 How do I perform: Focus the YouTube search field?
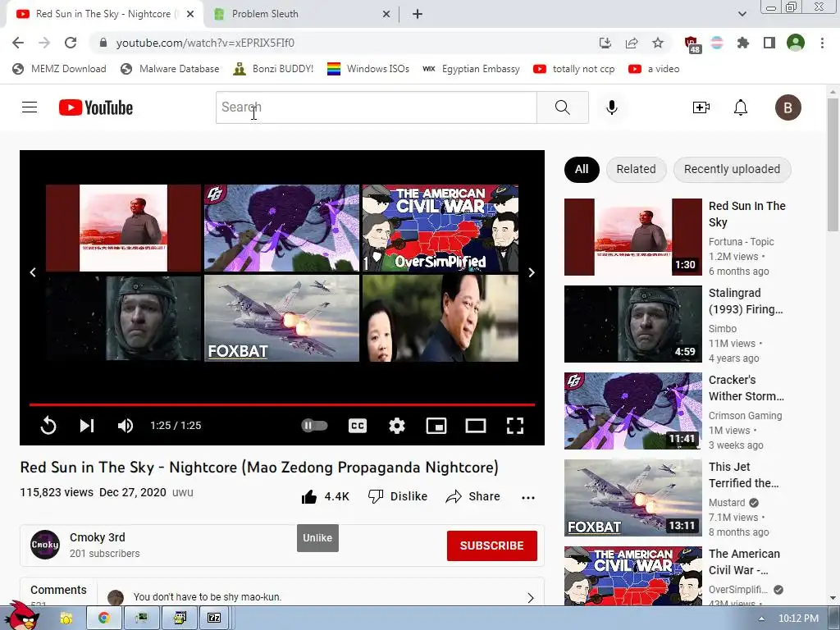pos(376,107)
